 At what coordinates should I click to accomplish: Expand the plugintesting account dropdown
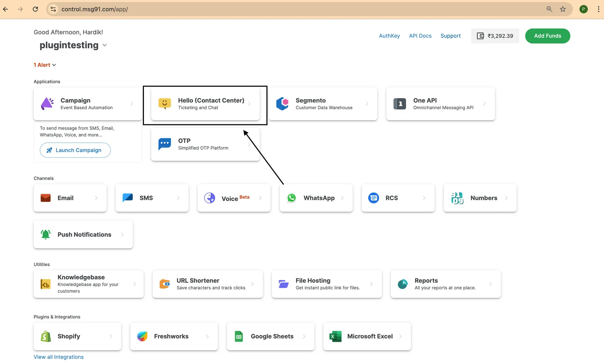(104, 45)
